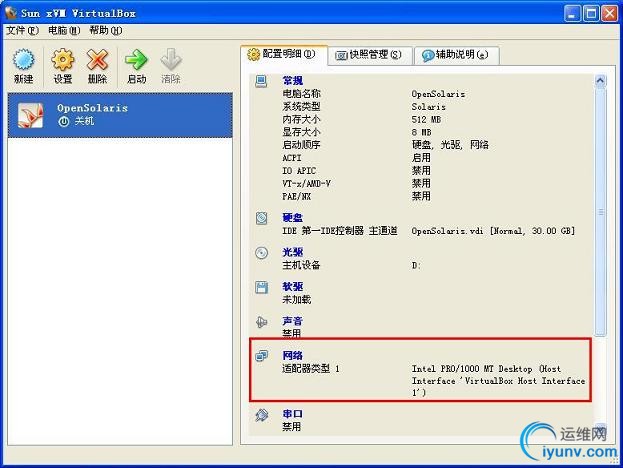Start the VM with 启动 green arrow
Image resolution: width=623 pixels, height=468 pixels.
click(136, 60)
